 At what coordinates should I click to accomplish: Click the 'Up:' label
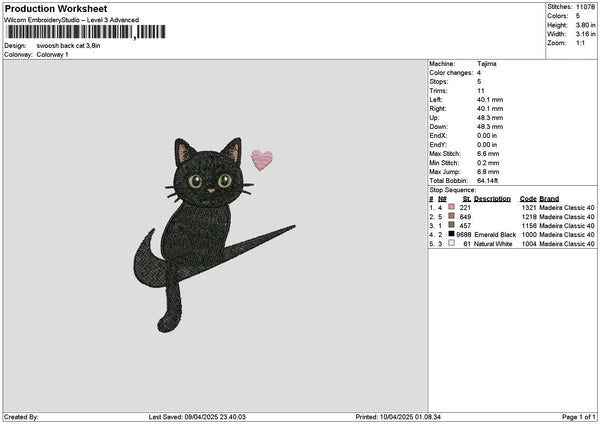point(434,118)
